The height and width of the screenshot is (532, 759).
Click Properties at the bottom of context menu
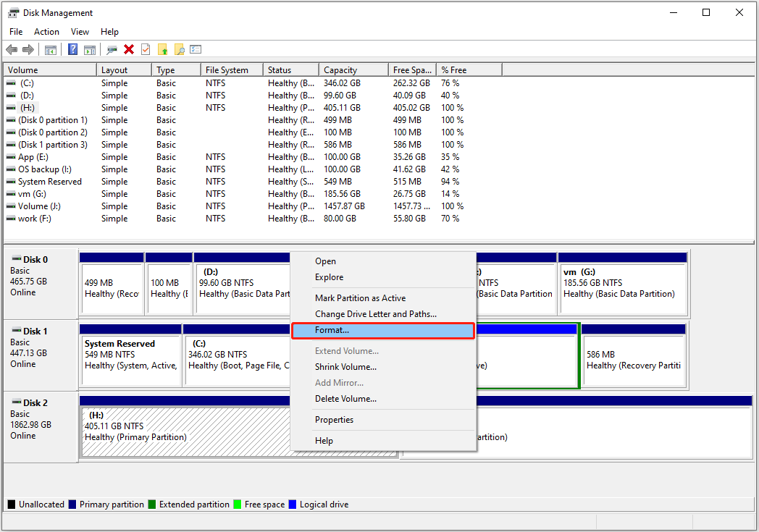tap(334, 419)
